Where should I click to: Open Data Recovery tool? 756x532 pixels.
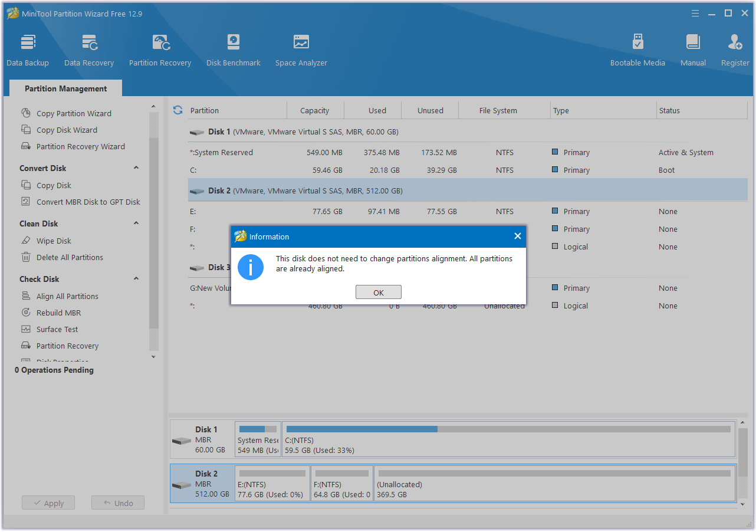89,50
